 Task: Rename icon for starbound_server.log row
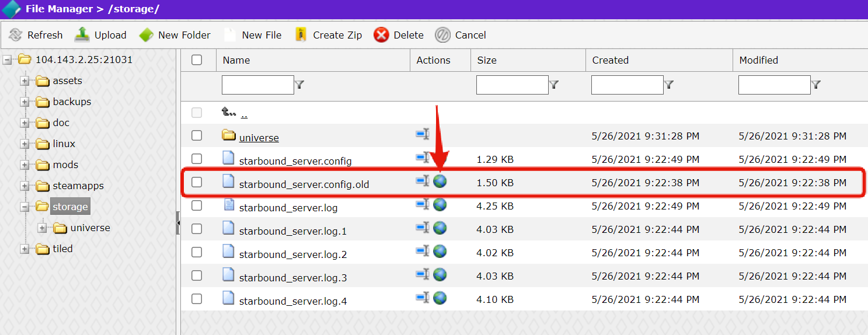pos(422,204)
